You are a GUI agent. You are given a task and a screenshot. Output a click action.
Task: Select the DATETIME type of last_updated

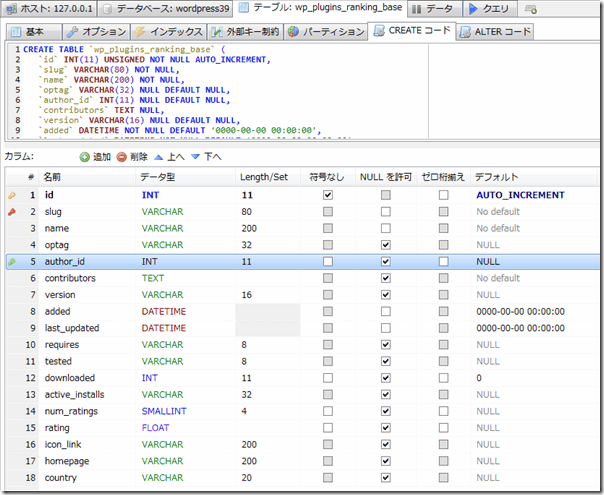pos(164,328)
